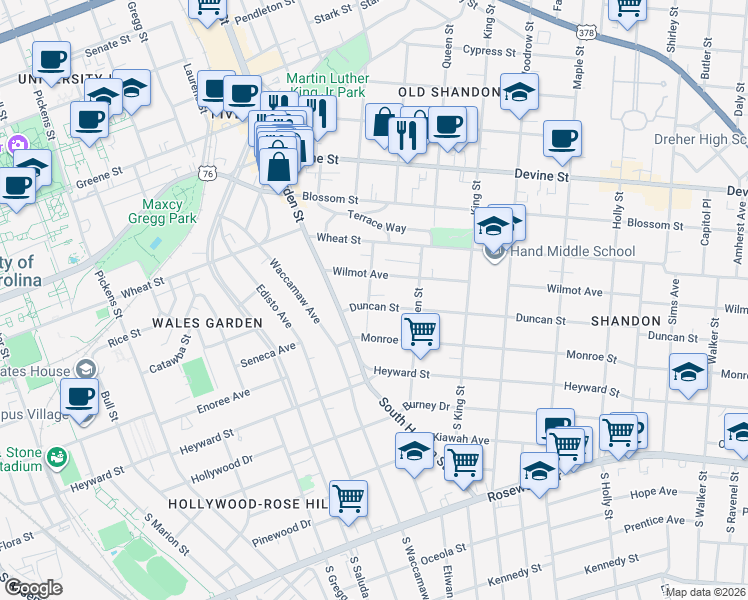Click the US 378 highway shield
748x600 pixels.
pos(586,32)
